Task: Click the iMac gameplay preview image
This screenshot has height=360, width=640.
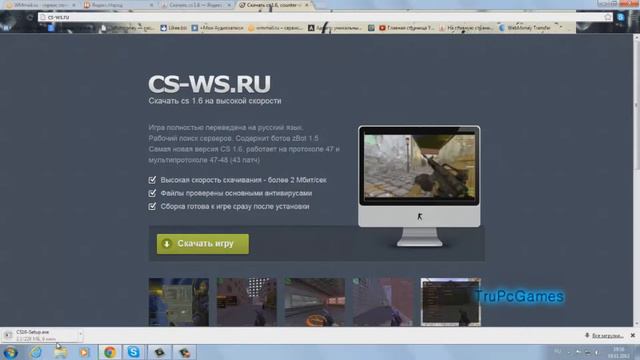Action: pos(419,167)
